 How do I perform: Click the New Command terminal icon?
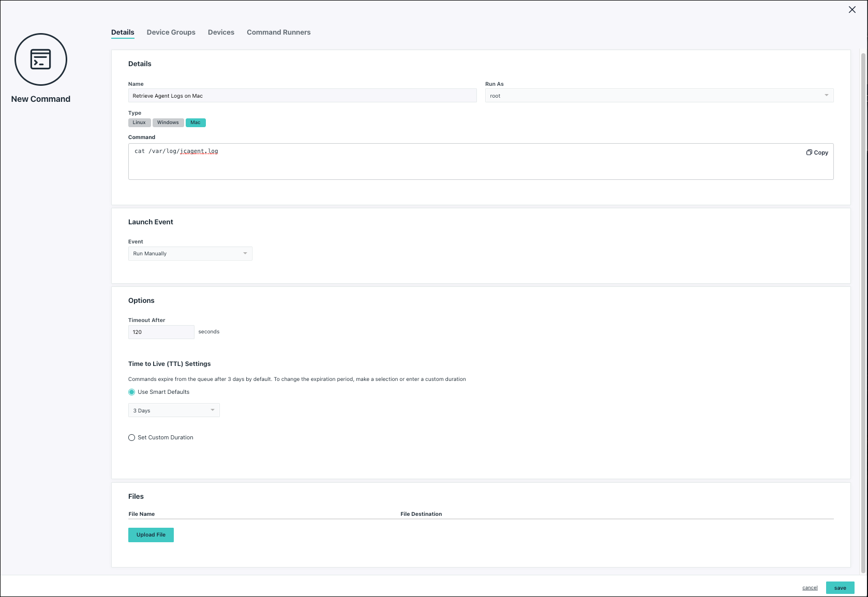click(x=40, y=59)
